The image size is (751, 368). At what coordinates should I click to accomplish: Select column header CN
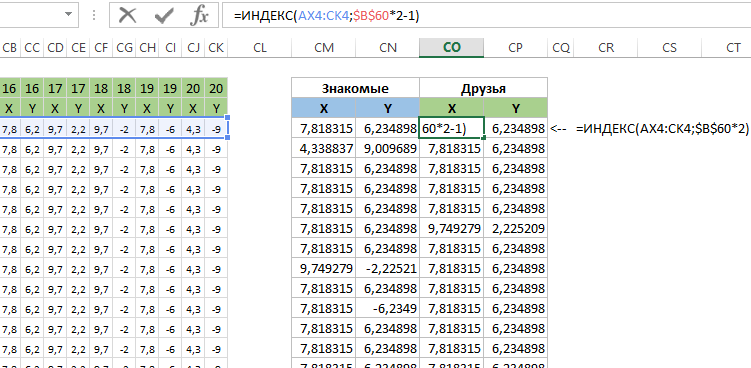(388, 47)
